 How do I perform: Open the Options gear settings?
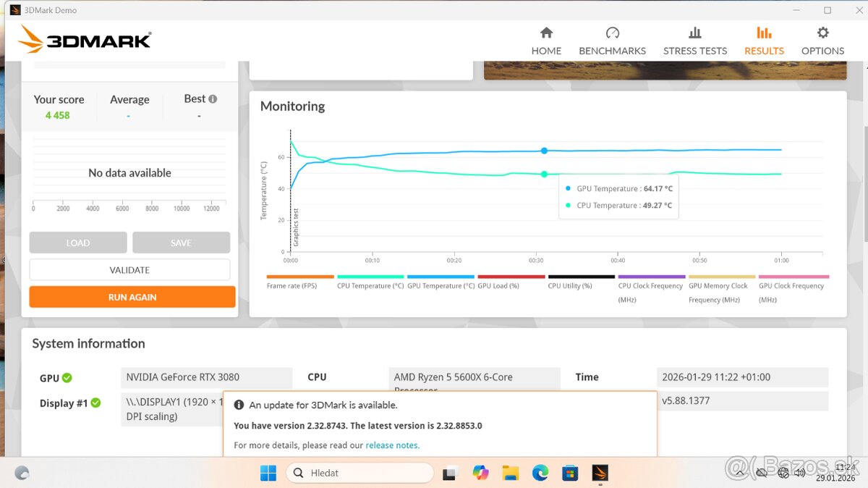tap(822, 41)
